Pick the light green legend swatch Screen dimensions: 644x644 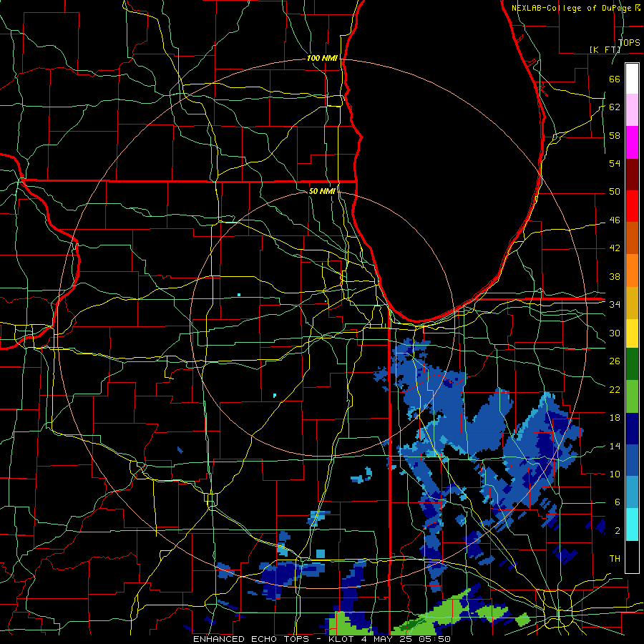coord(632,396)
